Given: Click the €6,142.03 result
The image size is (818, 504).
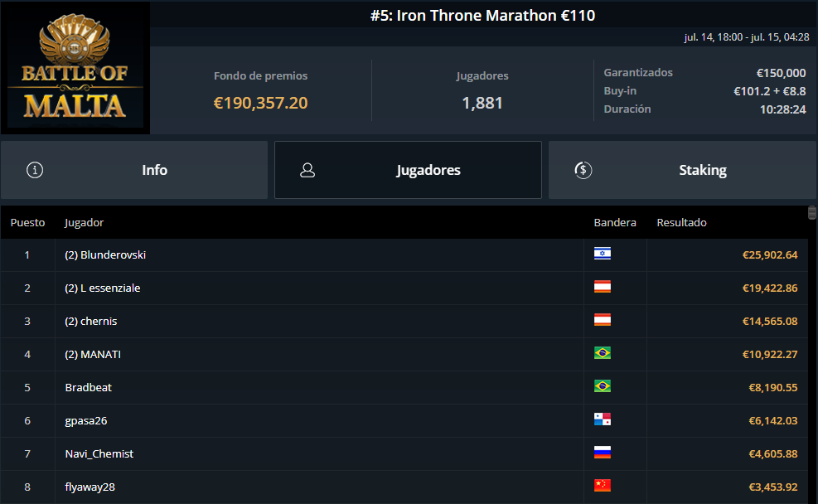Looking at the screenshot, I should [773, 420].
